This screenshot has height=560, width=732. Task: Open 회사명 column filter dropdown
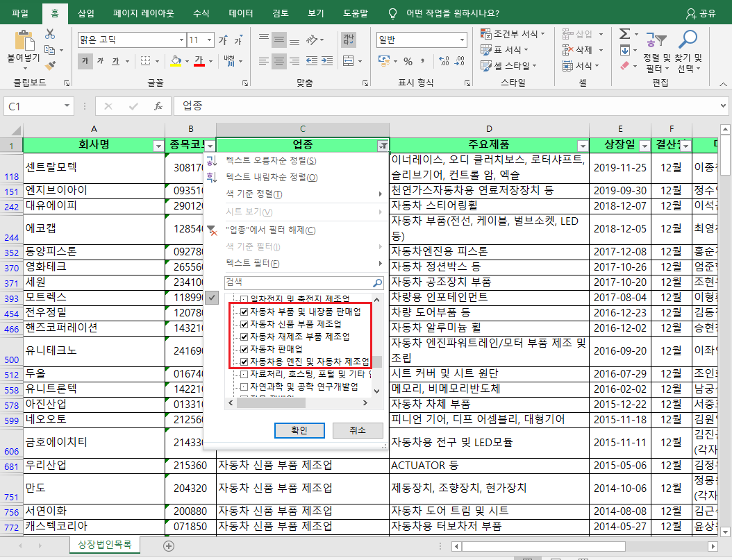158,146
